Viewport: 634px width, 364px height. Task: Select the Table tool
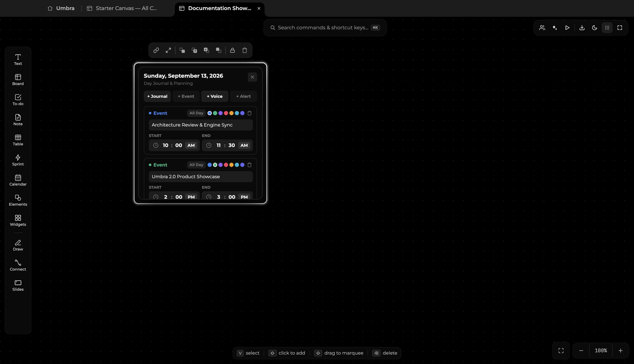point(18,140)
